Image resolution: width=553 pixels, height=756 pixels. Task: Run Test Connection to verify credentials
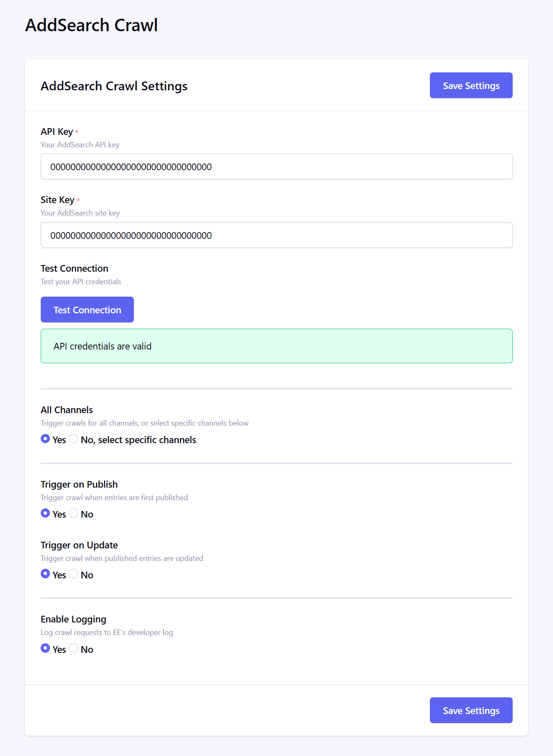[87, 309]
